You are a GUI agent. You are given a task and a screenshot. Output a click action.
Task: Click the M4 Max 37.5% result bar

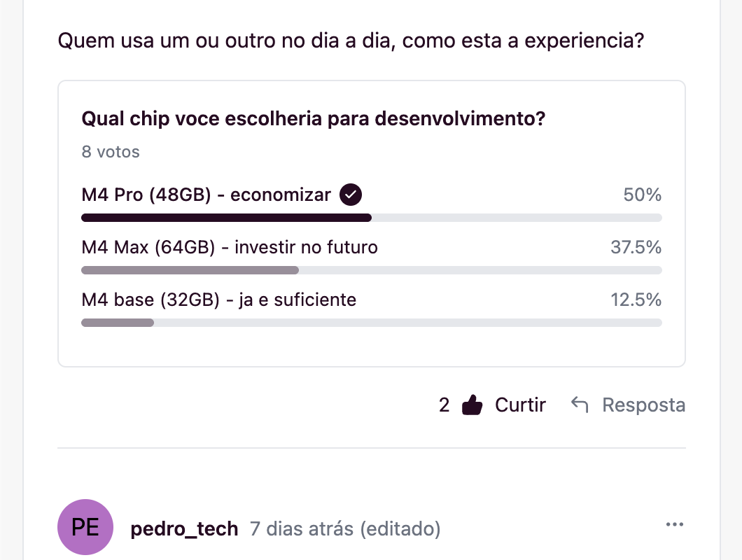[x=371, y=270]
